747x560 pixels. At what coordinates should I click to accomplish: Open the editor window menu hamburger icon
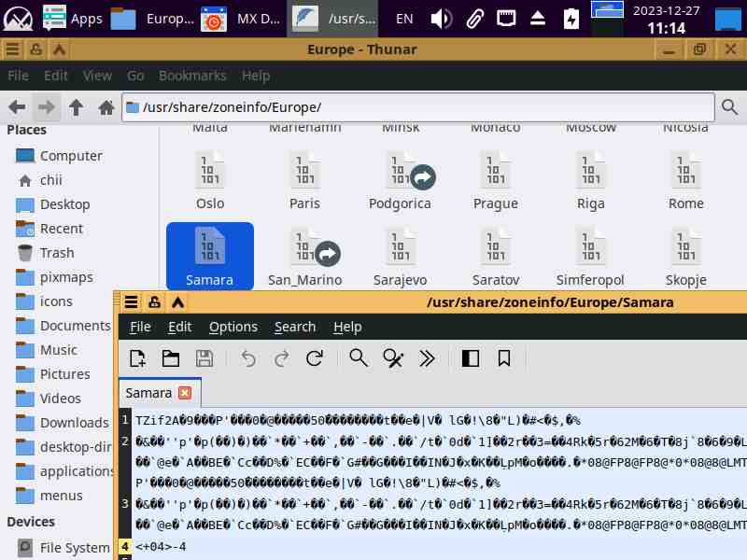click(131, 302)
